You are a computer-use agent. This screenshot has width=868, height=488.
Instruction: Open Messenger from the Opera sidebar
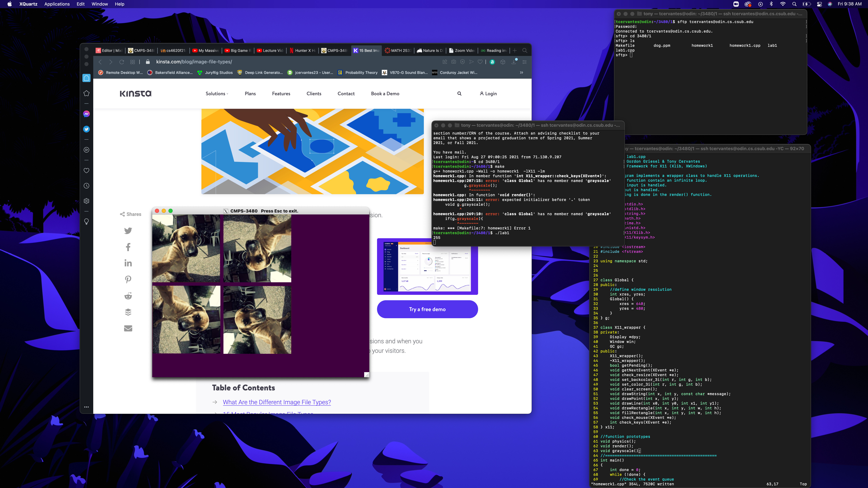click(86, 114)
